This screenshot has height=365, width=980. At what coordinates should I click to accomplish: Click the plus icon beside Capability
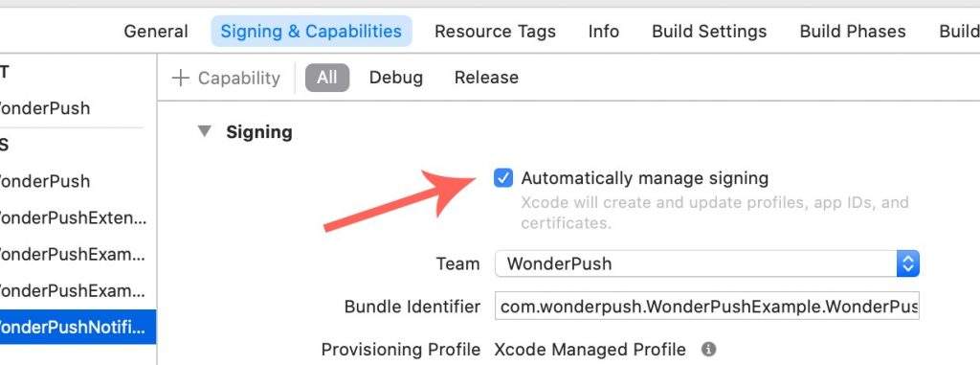(x=180, y=78)
